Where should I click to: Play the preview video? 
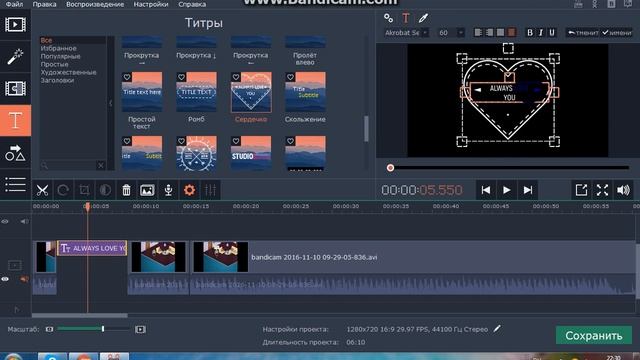[507, 190]
